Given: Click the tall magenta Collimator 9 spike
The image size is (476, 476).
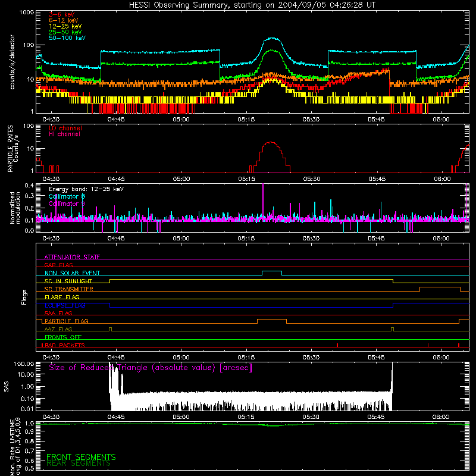Looking at the screenshot, I should point(263,201).
